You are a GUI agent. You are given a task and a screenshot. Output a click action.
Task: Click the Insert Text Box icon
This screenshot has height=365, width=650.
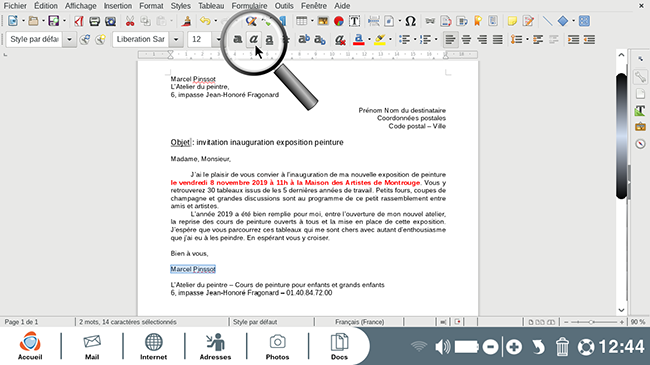point(354,21)
